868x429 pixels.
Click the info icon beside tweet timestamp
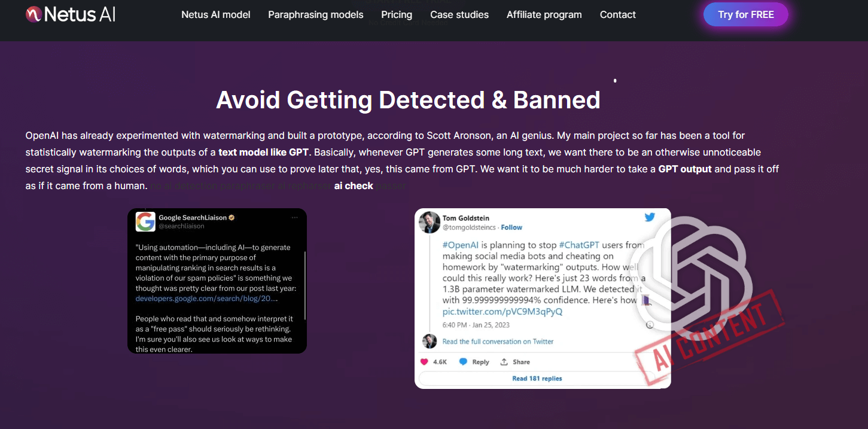tap(650, 325)
